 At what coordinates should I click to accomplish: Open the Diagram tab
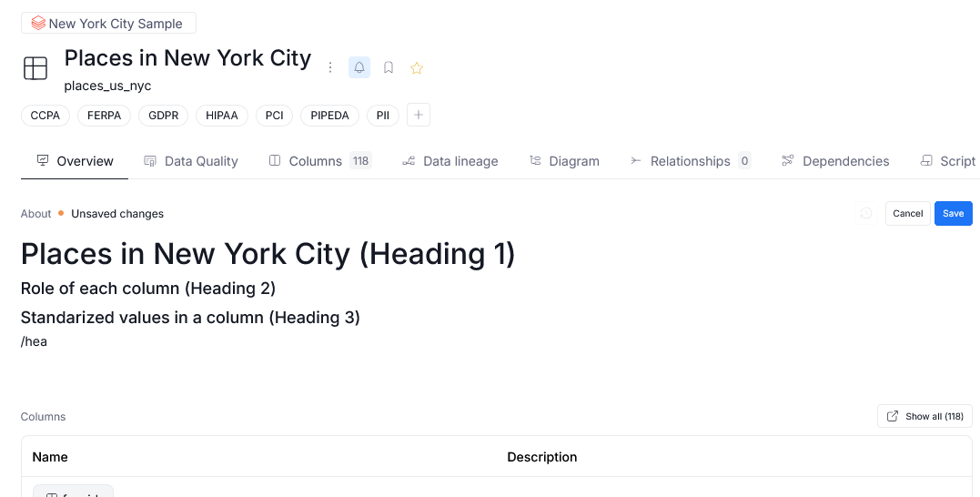[x=564, y=161]
